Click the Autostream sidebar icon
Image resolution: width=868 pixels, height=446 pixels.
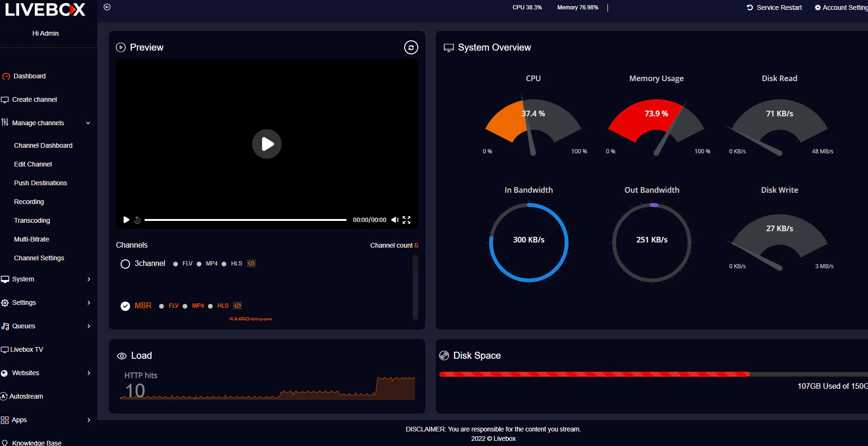click(x=4, y=396)
